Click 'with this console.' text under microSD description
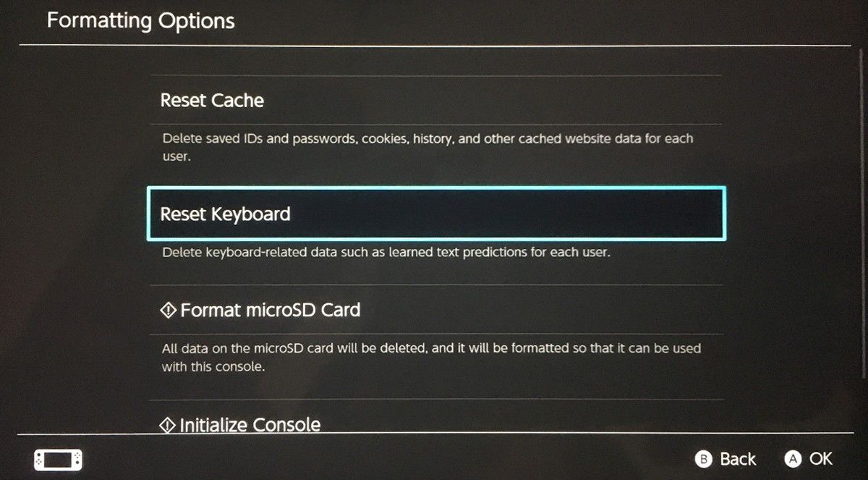The width and height of the screenshot is (868, 480). coord(213,366)
